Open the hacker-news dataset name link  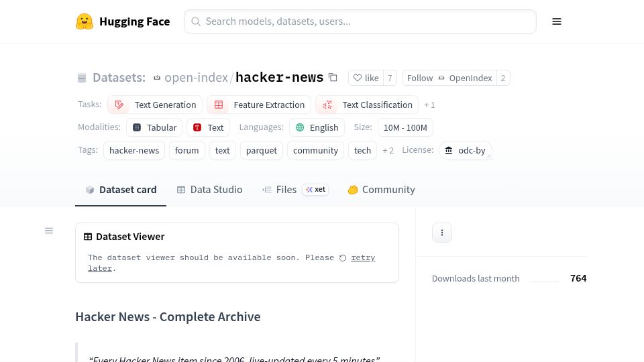[279, 77]
